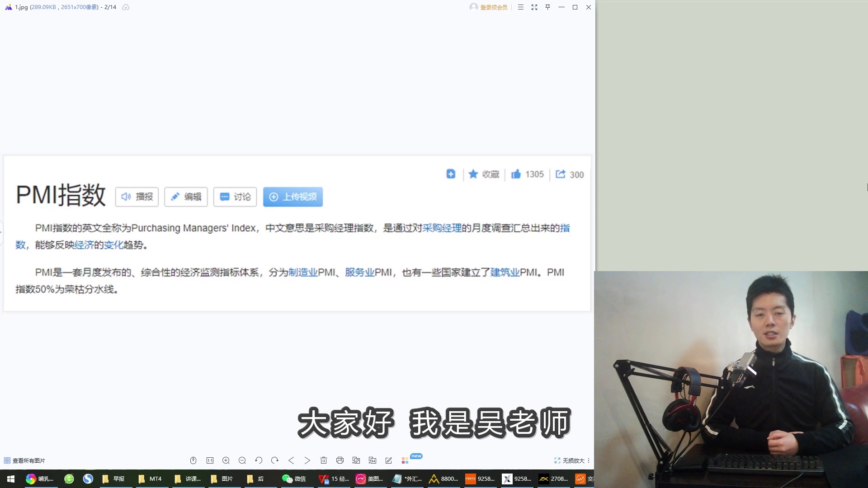Delete image with the trash icon
This screenshot has width=868, height=488.
coord(324,460)
